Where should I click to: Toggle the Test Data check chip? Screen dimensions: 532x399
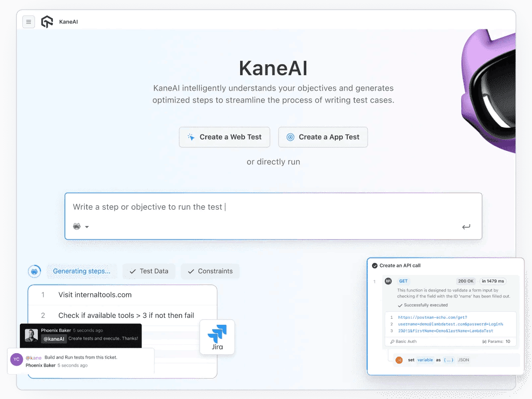tap(149, 271)
